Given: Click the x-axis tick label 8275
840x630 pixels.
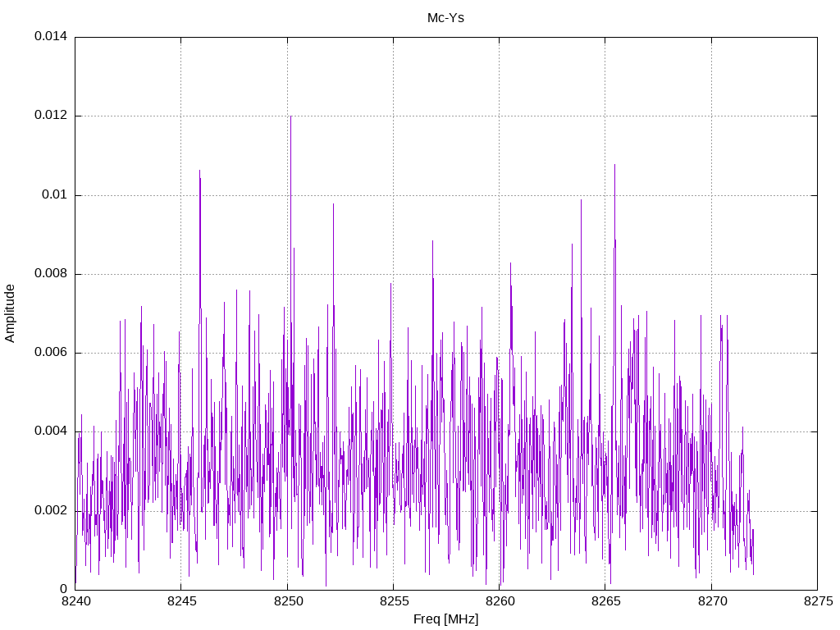Looking at the screenshot, I should pos(818,601).
